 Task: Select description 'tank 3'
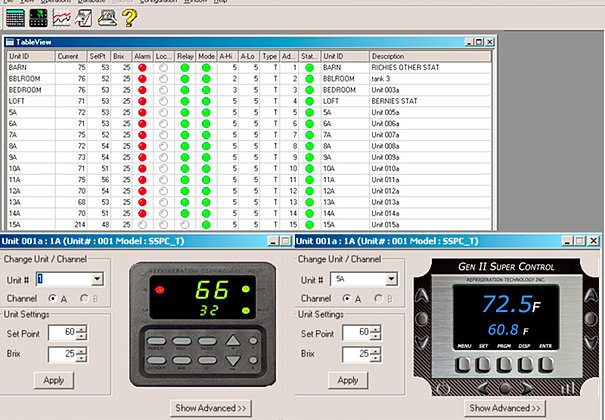click(x=381, y=79)
